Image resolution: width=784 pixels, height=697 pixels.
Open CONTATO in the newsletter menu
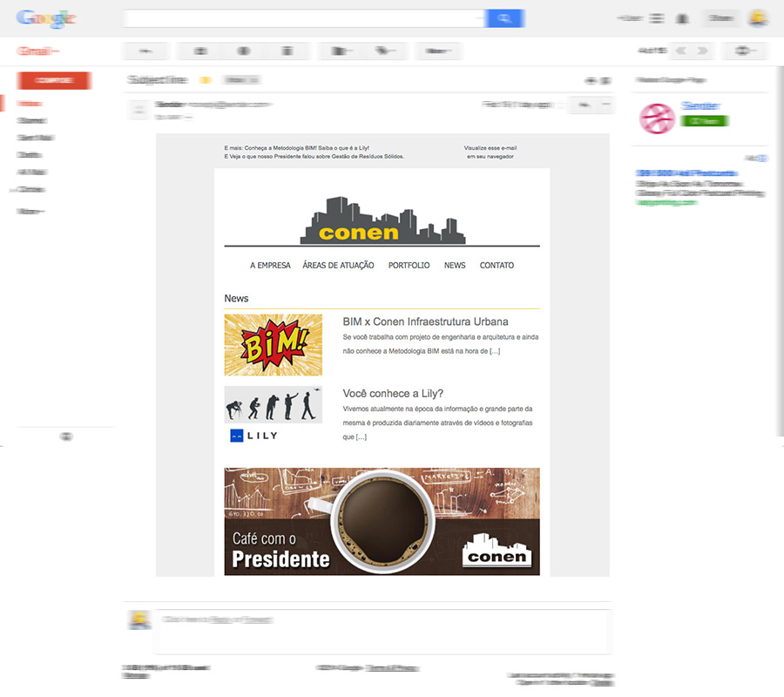coord(497,266)
